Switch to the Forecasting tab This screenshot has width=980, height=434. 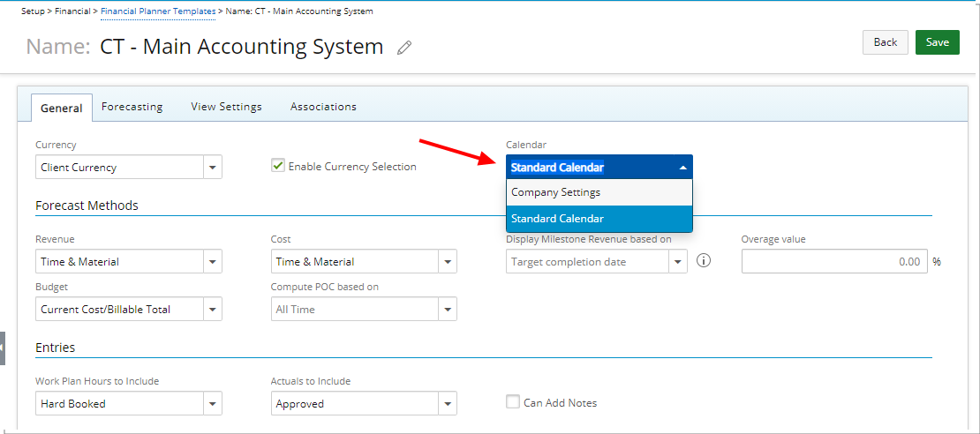(x=132, y=107)
